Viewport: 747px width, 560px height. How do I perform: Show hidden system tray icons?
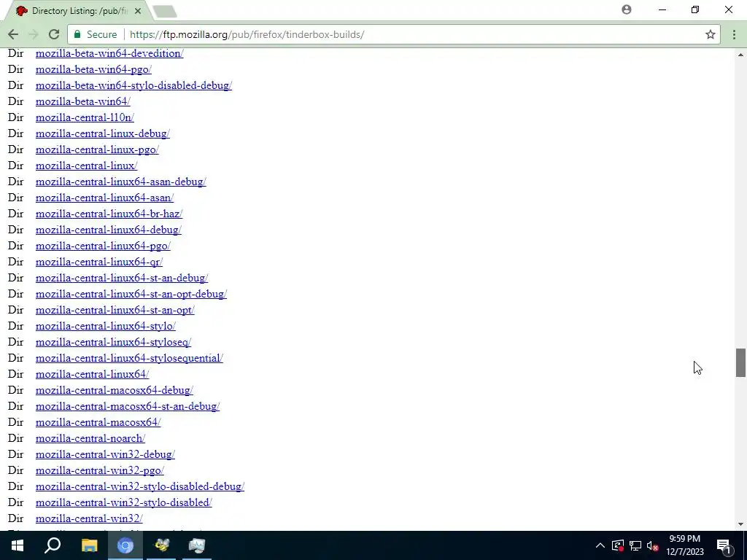coord(600,545)
